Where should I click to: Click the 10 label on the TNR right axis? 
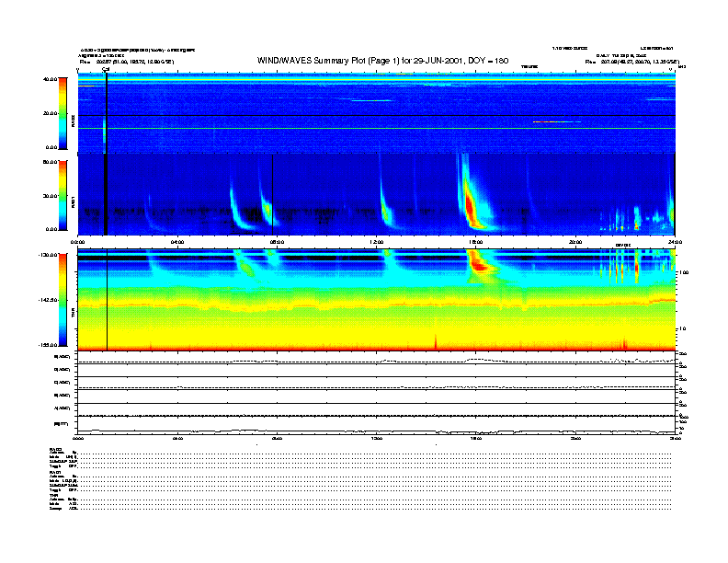682,328
